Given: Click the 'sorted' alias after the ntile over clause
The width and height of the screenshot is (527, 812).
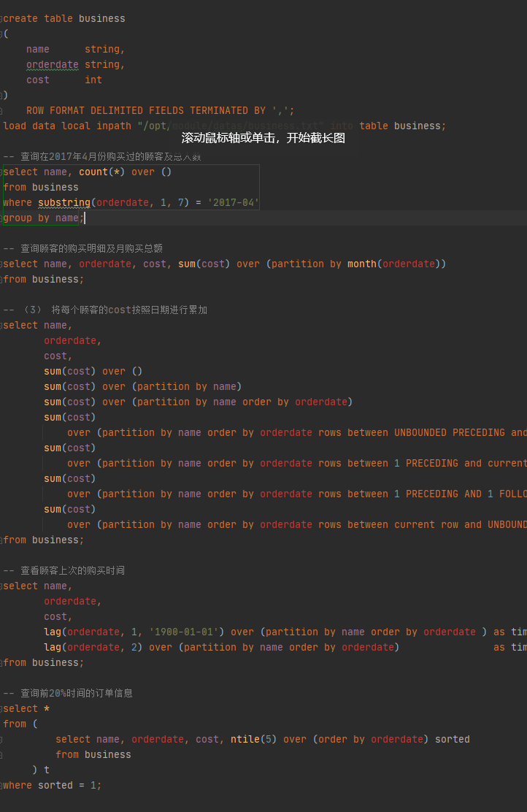Looking at the screenshot, I should coord(453,740).
